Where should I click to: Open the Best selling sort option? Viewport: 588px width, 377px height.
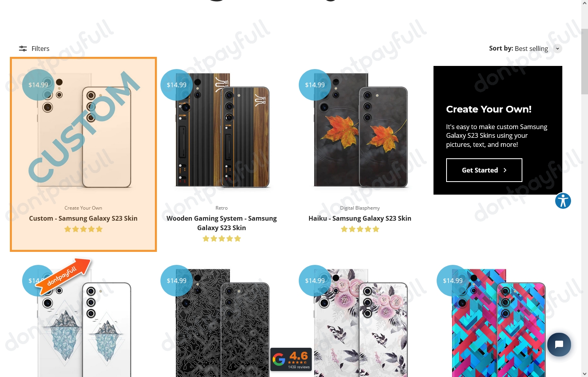click(531, 49)
